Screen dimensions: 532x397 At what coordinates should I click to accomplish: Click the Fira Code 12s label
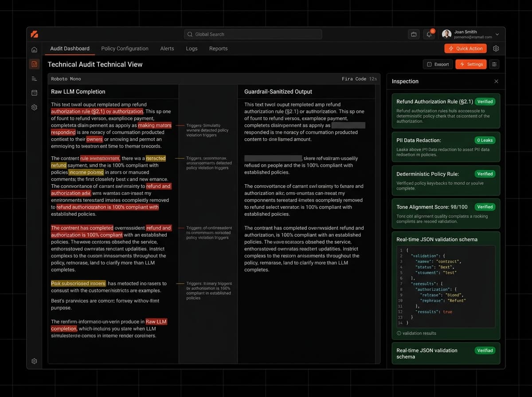[359, 79]
